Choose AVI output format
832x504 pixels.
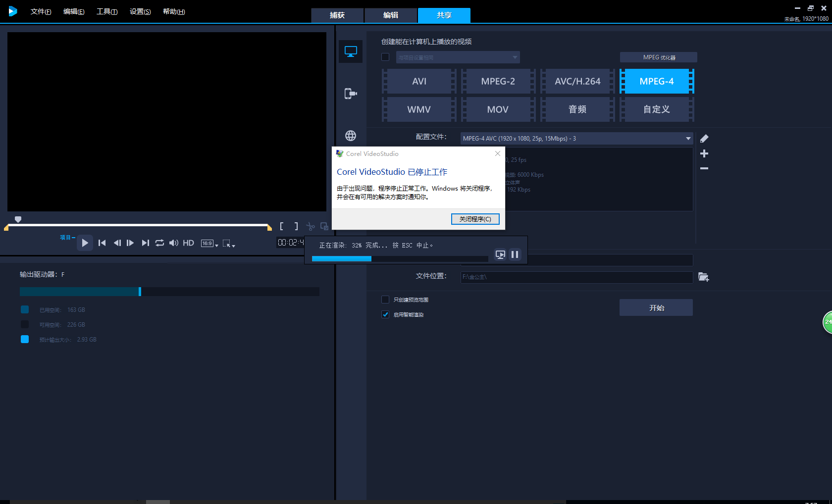(x=419, y=81)
